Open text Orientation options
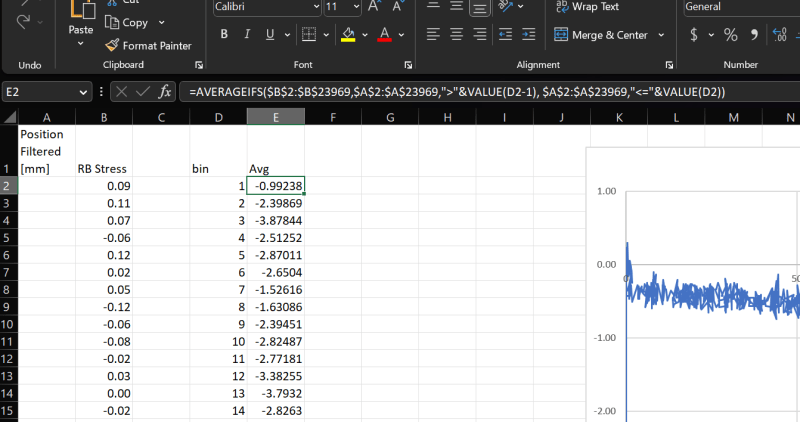This screenshot has height=422, width=800. pos(506,6)
